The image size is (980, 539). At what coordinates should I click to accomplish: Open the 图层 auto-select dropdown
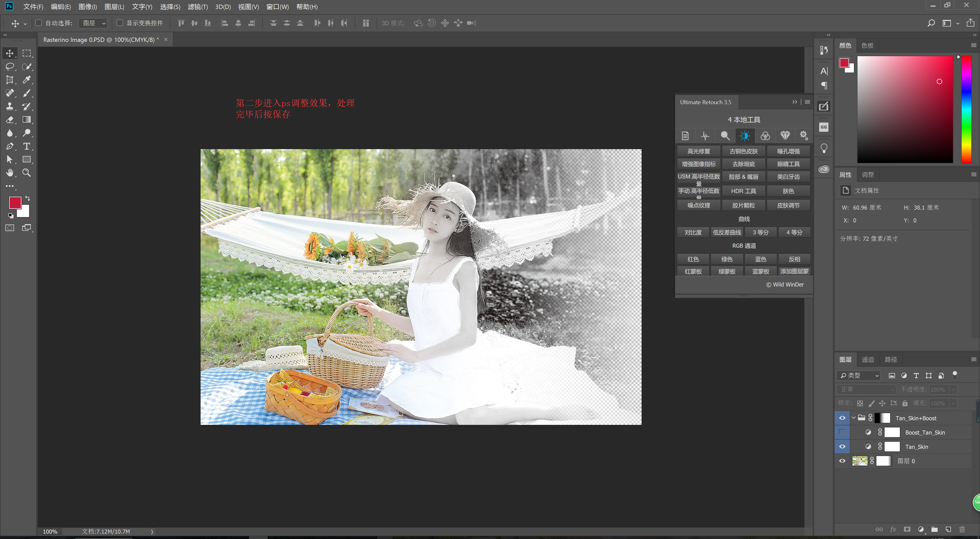pyautogui.click(x=93, y=23)
